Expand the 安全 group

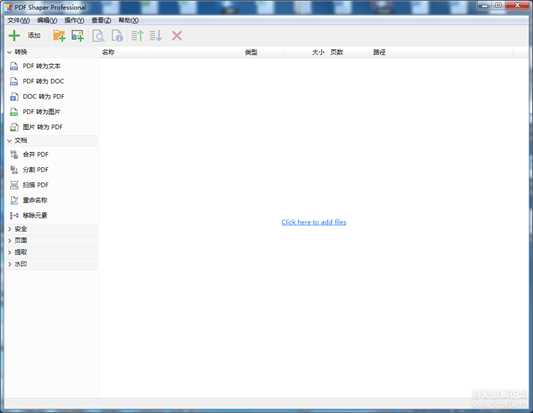10,229
